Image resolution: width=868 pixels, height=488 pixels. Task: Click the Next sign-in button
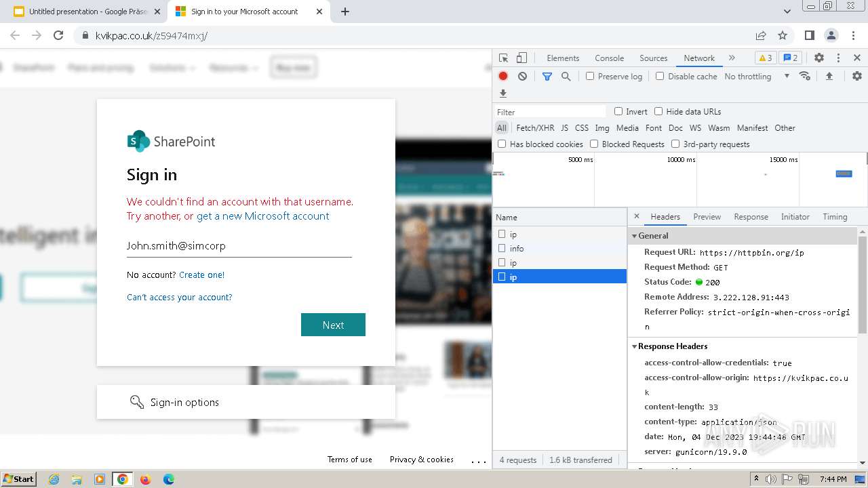click(x=333, y=325)
